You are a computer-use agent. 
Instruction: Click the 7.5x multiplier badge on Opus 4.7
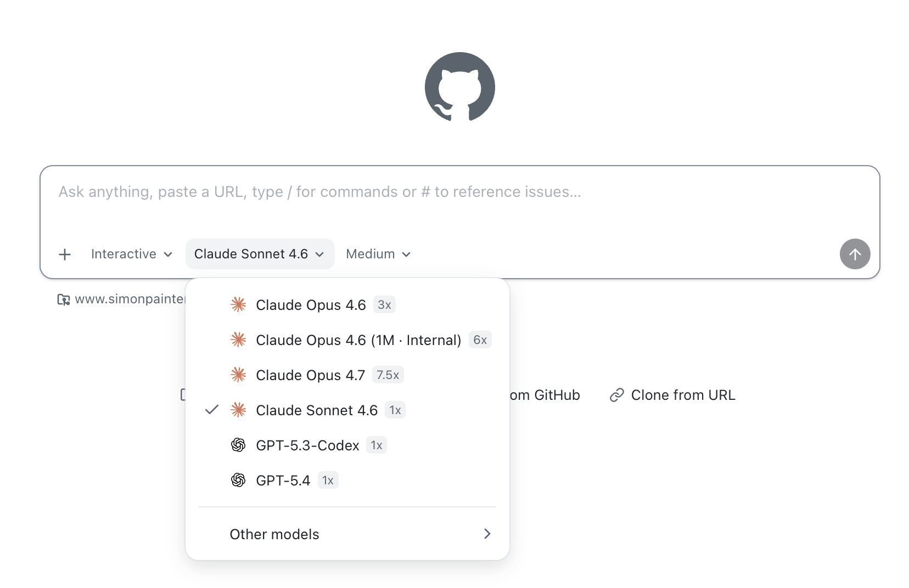pyautogui.click(x=388, y=375)
